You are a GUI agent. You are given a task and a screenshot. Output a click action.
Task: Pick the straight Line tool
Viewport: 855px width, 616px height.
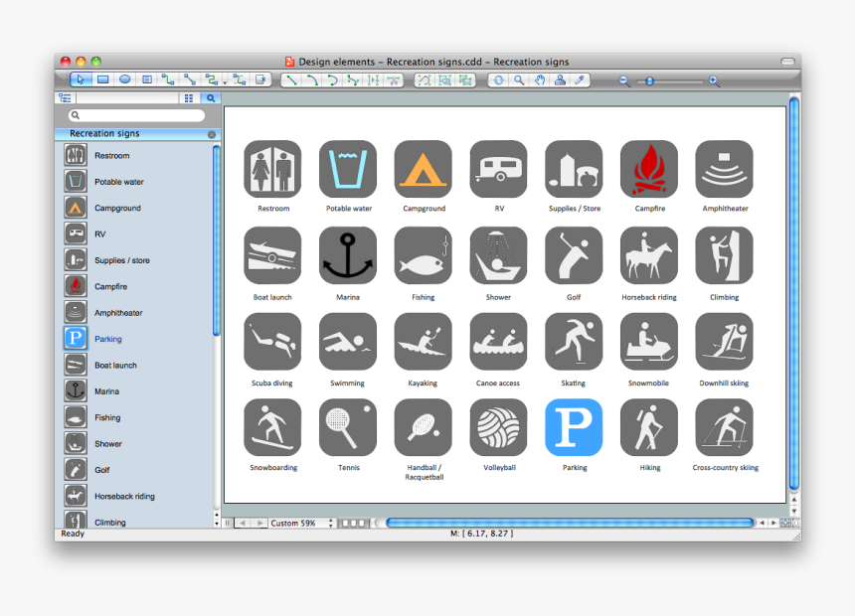[293, 80]
